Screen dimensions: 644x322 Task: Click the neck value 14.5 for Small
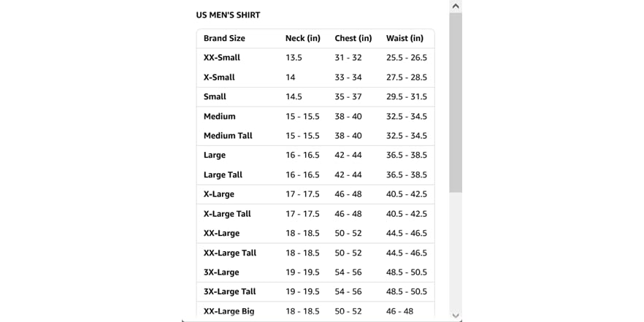[294, 97]
